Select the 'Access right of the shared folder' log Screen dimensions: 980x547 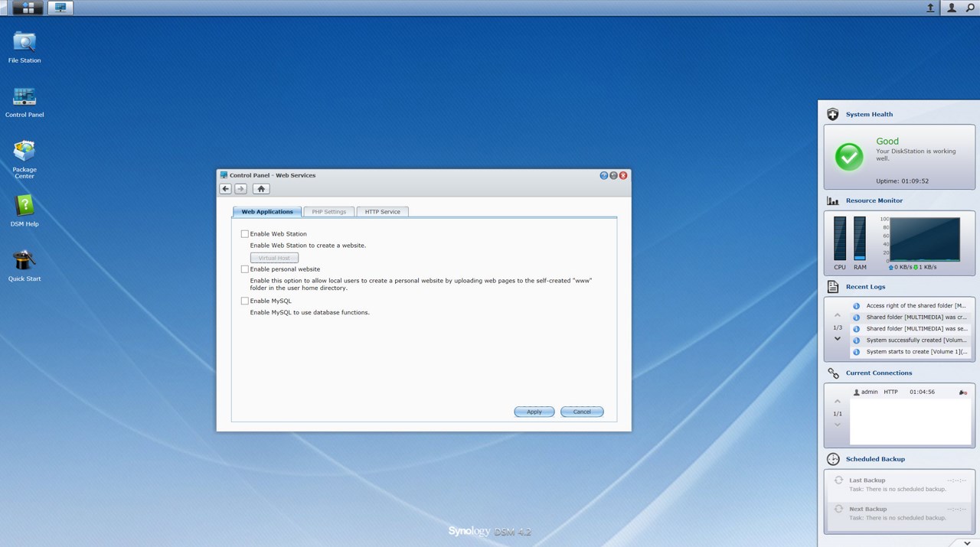(910, 306)
